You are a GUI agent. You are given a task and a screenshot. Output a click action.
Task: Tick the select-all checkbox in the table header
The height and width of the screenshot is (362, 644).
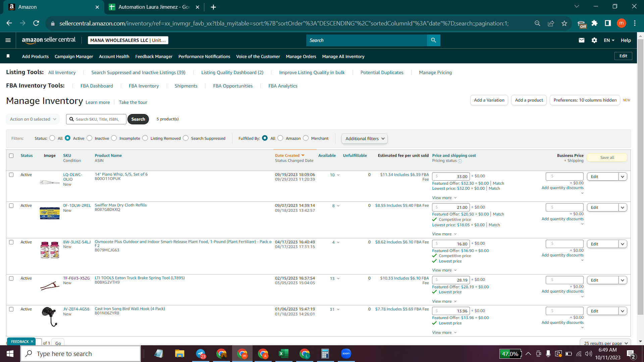pyautogui.click(x=11, y=156)
